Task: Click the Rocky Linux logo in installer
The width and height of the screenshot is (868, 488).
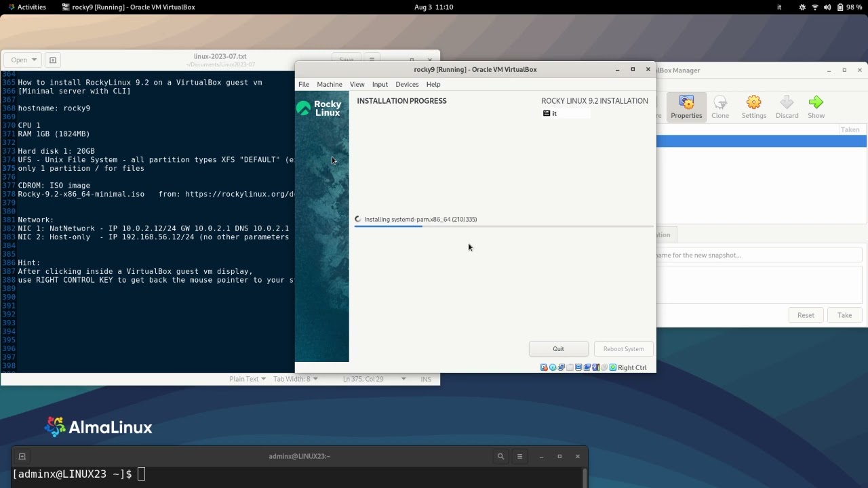Action: coord(319,108)
